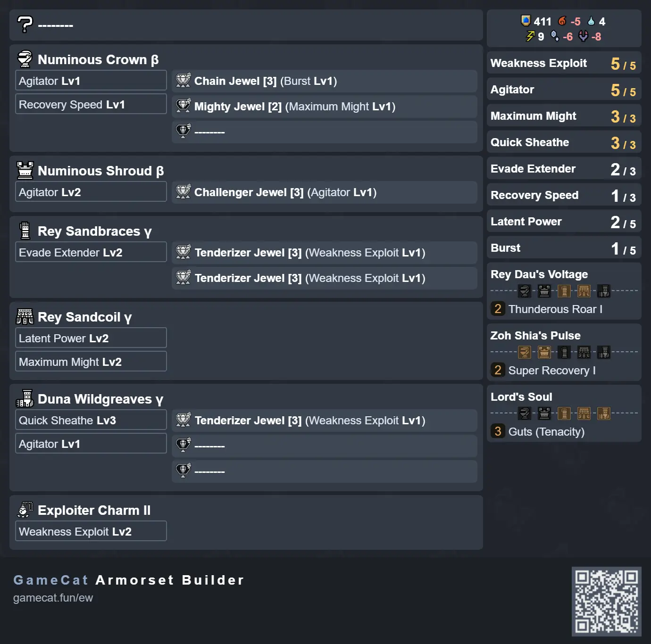Image resolution: width=651 pixels, height=644 pixels.
Task: Click the Numinous Crown helmet icon
Action: 25,59
